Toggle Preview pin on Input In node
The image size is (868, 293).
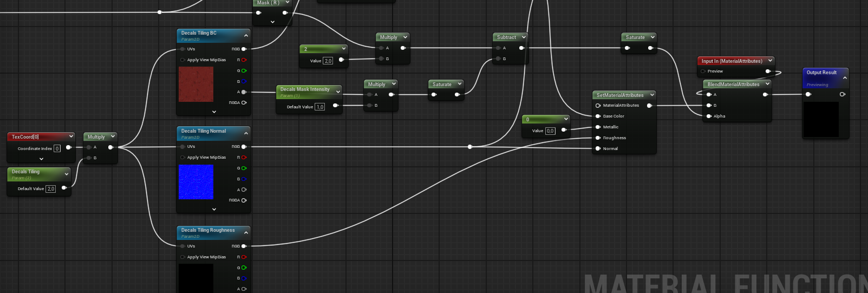[703, 71]
